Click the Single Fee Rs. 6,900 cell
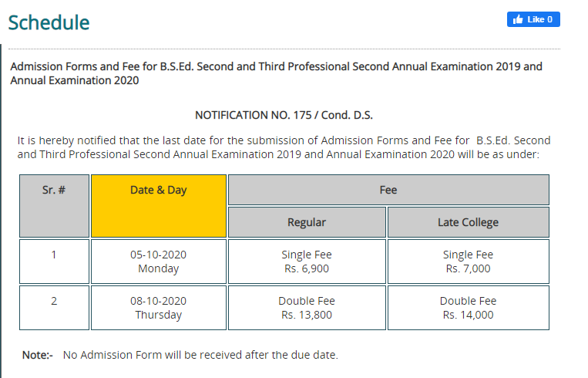The height and width of the screenshot is (378, 588). pyautogui.click(x=307, y=262)
